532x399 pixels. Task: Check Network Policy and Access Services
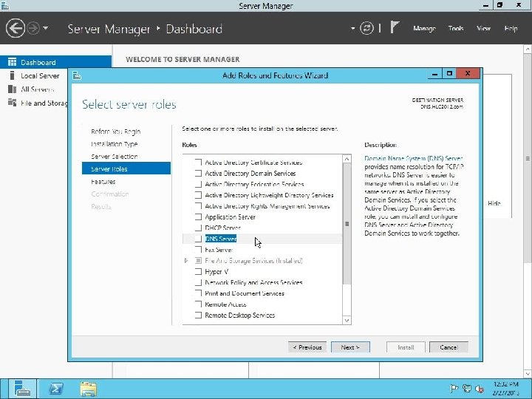[198, 282]
